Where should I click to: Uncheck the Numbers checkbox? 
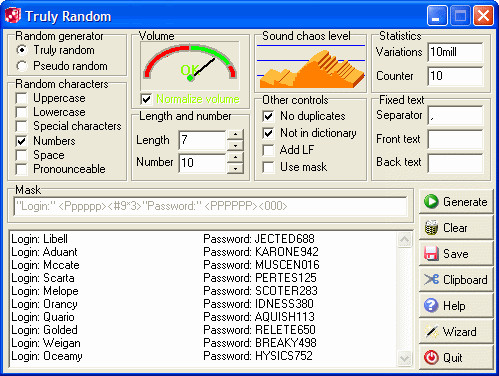[x=22, y=141]
